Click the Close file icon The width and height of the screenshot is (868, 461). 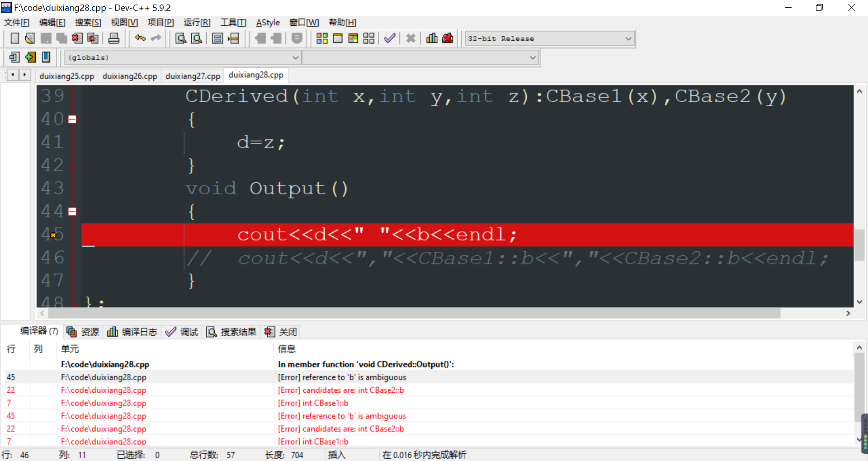point(77,38)
